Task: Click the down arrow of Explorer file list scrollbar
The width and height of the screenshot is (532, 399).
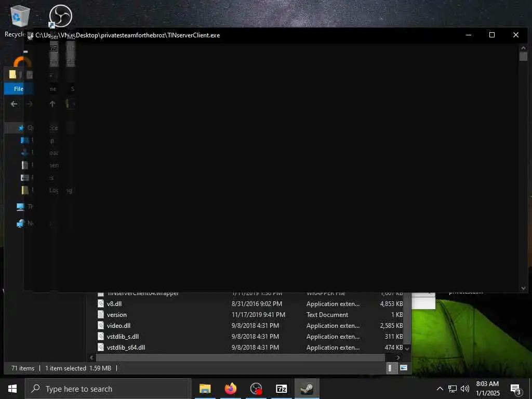Action: 407,349
